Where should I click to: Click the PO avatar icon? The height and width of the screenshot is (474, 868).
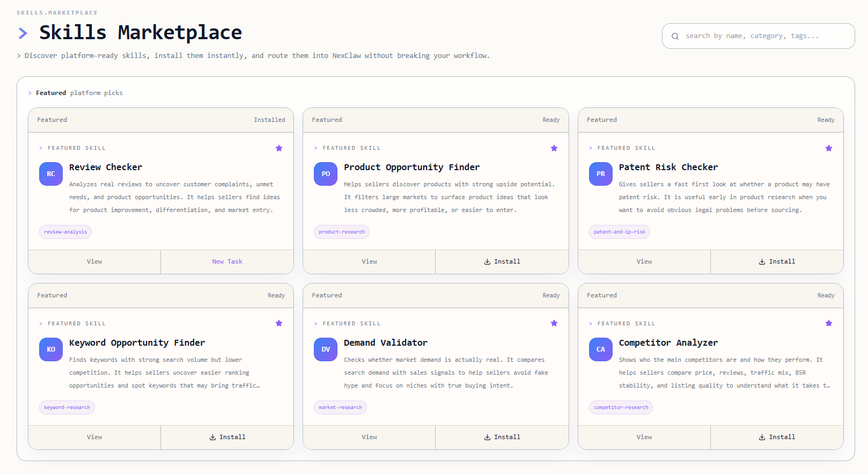click(x=326, y=174)
